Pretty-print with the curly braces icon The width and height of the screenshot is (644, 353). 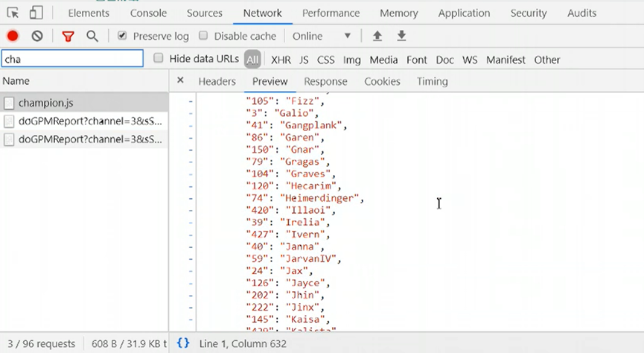click(183, 343)
